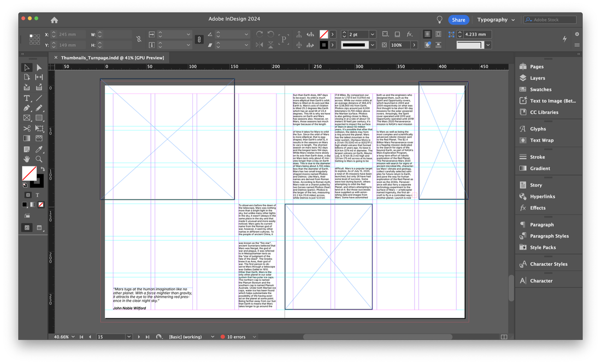Swap fill and stroke arrows
This screenshot has height=364, width=601.
point(43,169)
